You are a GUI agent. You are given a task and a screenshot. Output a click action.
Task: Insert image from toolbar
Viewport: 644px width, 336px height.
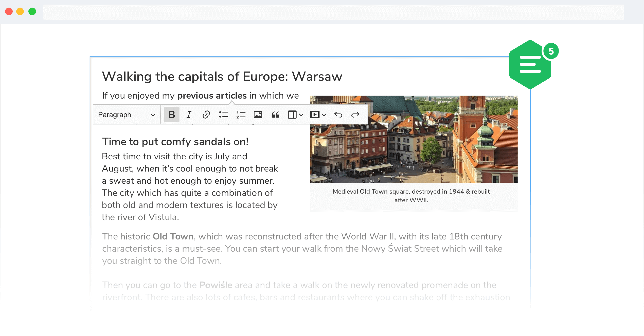(x=258, y=115)
